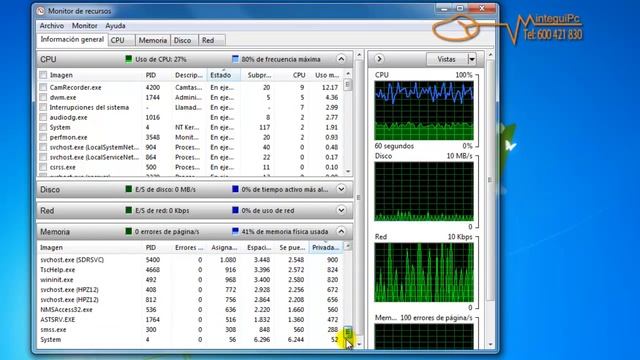Check the CamRecorder.exe process checkbox
Viewport: 640px width, 360px height.
coord(43,87)
